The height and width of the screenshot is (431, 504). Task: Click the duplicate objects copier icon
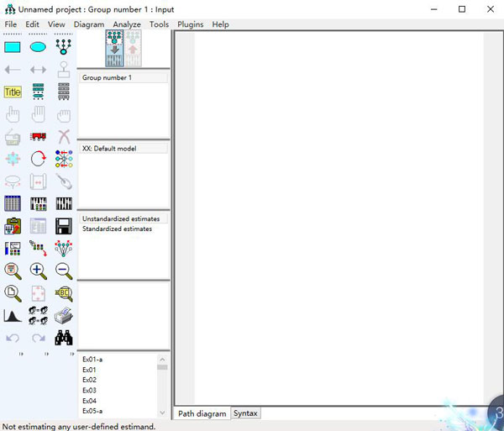(x=13, y=137)
